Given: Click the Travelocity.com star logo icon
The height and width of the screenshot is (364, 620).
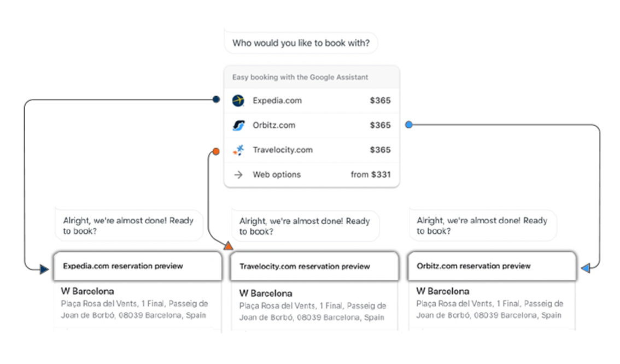Looking at the screenshot, I should pyautogui.click(x=238, y=150).
